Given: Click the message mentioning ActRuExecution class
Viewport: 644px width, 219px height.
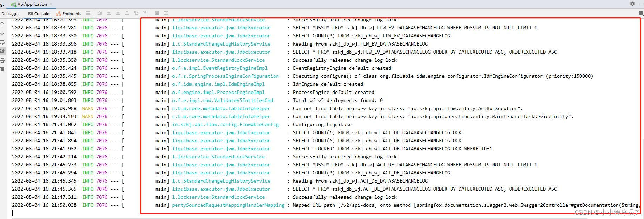Looking at the screenshot, I should coord(408,108).
